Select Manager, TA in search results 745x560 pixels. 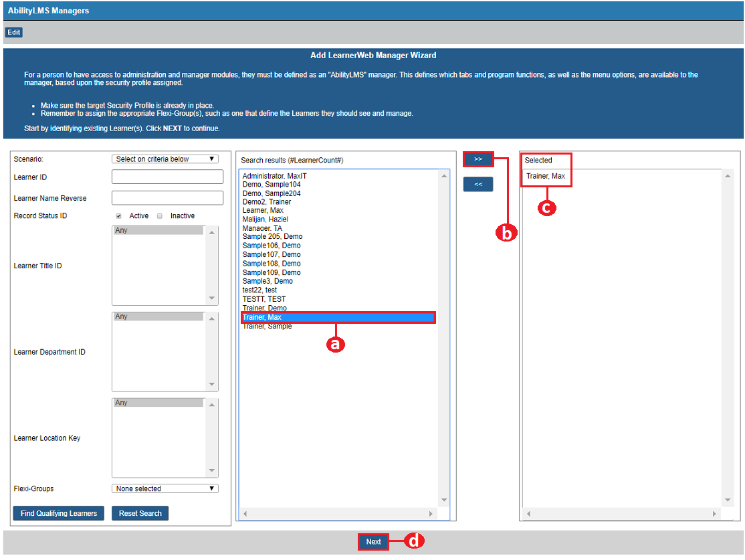(262, 228)
